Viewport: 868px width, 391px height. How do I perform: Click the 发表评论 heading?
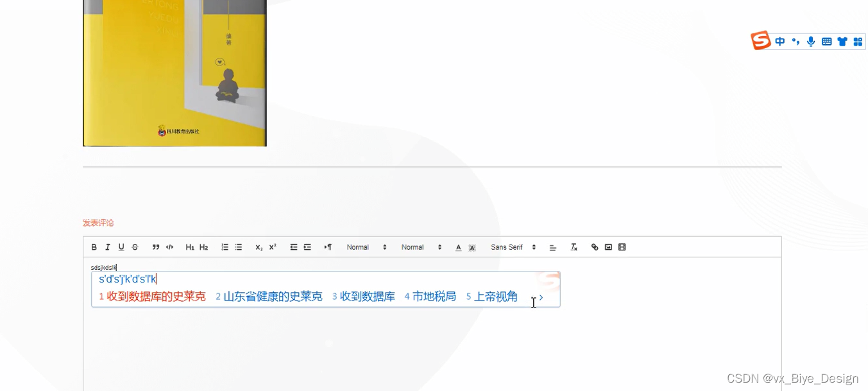pyautogui.click(x=98, y=223)
